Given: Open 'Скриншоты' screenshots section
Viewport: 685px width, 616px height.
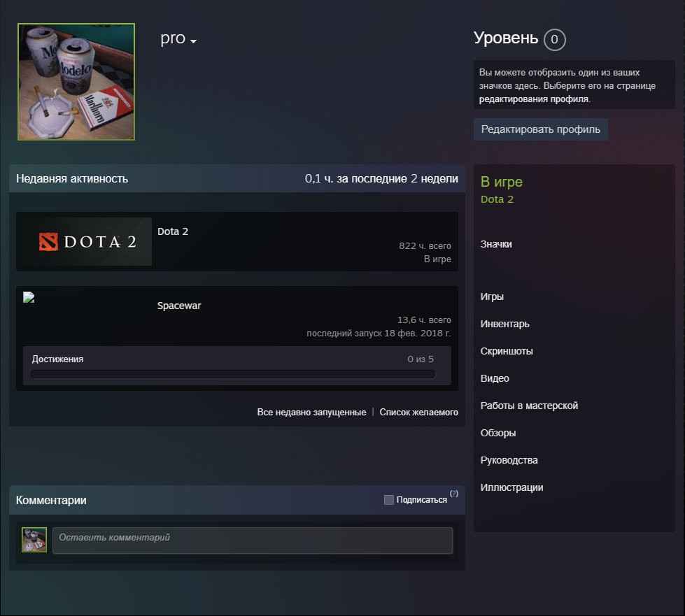Looking at the screenshot, I should point(507,351).
